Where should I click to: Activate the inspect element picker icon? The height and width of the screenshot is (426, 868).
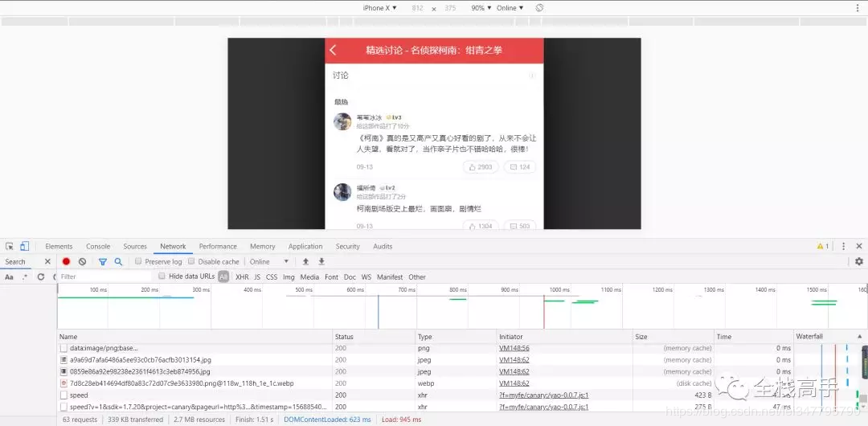pos(10,246)
